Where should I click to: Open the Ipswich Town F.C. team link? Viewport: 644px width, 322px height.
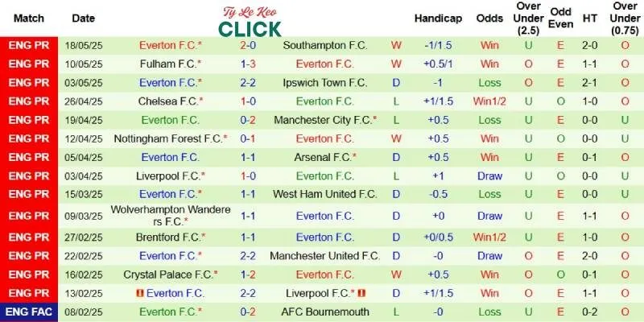pyautogui.click(x=325, y=83)
